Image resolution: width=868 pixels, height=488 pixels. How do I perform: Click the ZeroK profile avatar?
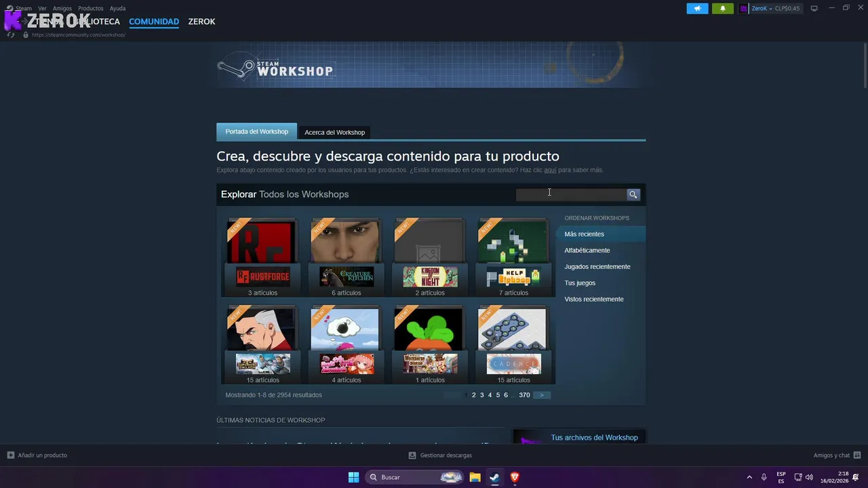tap(744, 9)
